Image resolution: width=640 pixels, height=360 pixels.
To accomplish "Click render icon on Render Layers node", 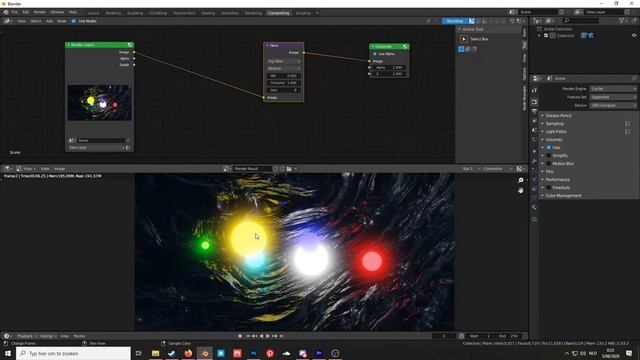I will point(128,148).
